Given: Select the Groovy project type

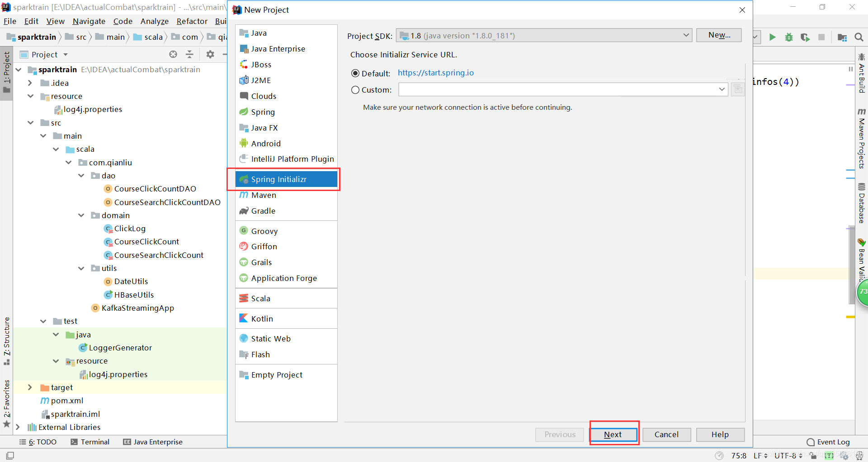Looking at the screenshot, I should tap(286, 231).
